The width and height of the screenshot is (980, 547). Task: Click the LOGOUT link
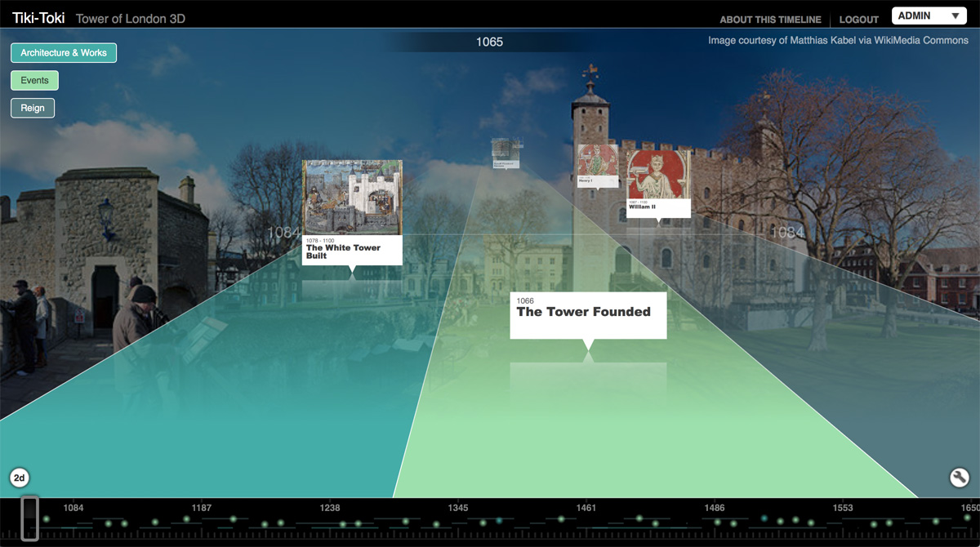coord(858,19)
